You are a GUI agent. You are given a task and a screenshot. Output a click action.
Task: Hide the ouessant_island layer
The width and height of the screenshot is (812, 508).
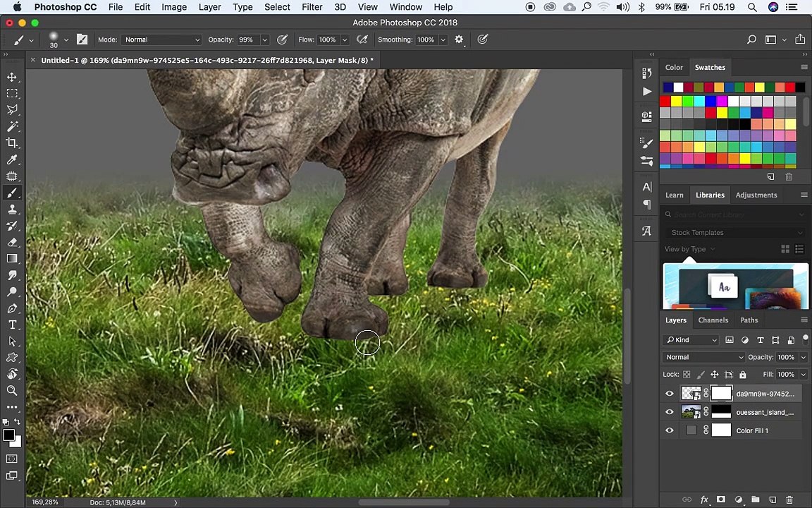click(x=669, y=412)
